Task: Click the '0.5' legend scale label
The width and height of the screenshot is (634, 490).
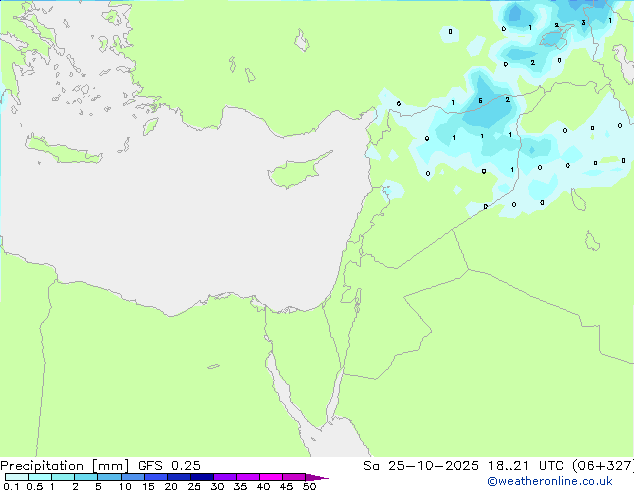Action: 35,486
